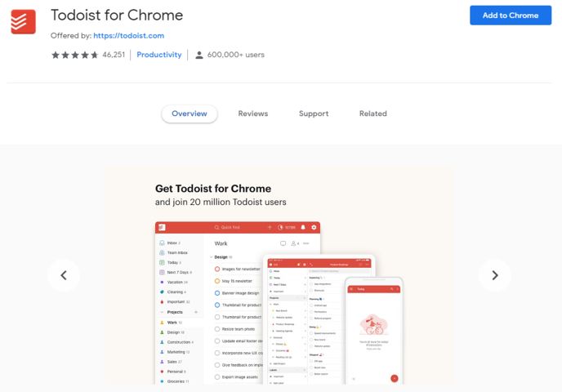Click the karma score 10786 in preview header
Screen dimensions: 562x392
(287, 227)
